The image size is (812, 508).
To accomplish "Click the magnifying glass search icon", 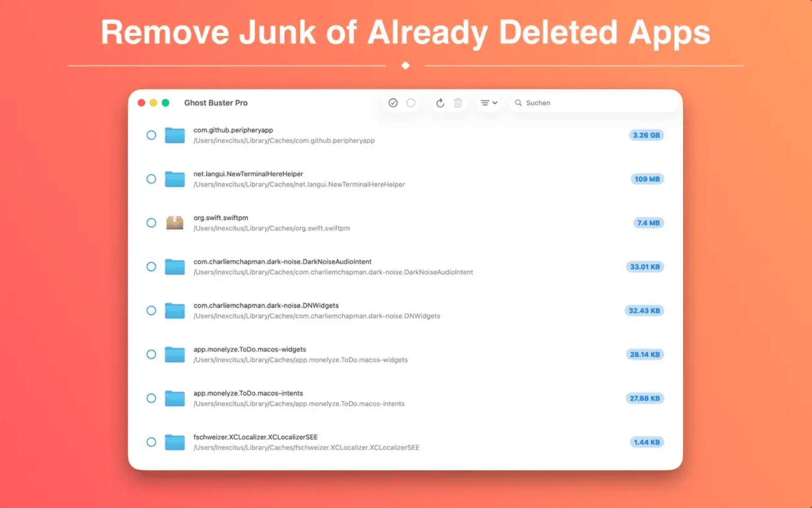I will tap(518, 103).
